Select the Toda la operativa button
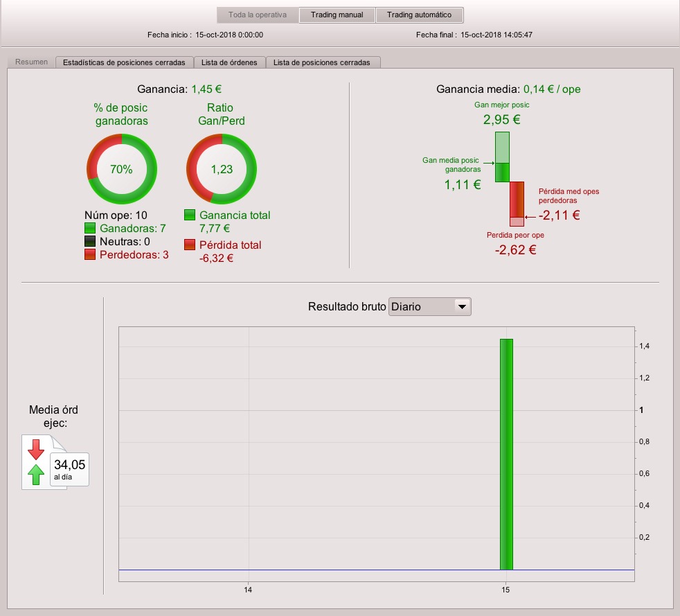680x616 pixels. click(258, 15)
